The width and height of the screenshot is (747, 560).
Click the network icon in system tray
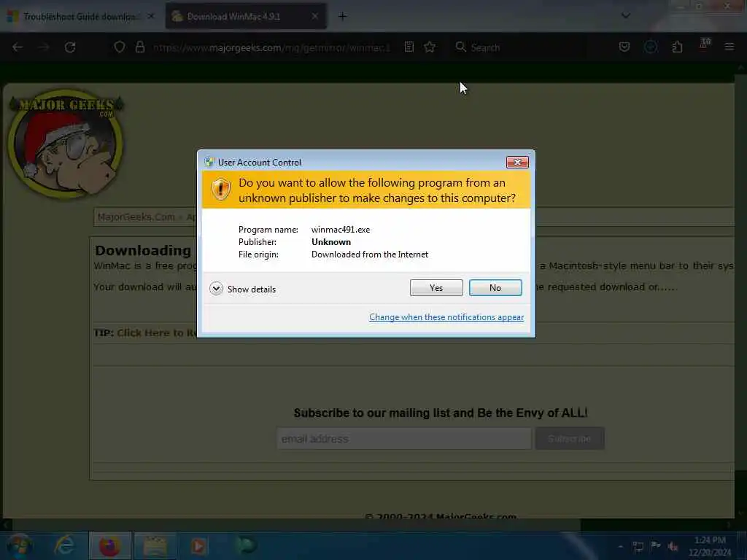(638, 546)
